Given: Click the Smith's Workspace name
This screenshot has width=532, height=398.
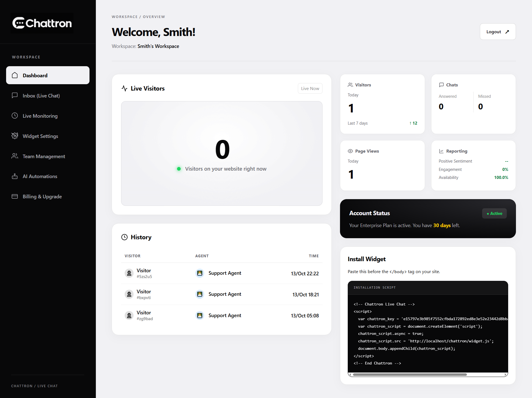Looking at the screenshot, I should tap(158, 46).
